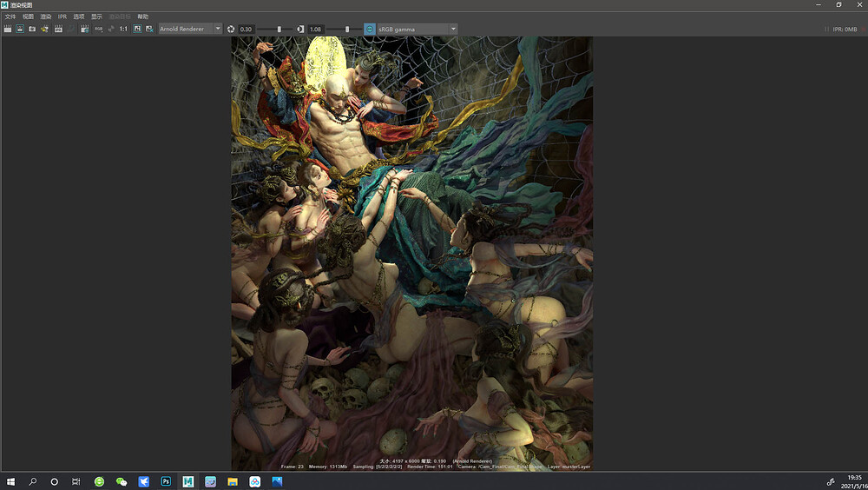Open the sRGB gamma view transform dropdown
868x490 pixels.
(x=418, y=29)
